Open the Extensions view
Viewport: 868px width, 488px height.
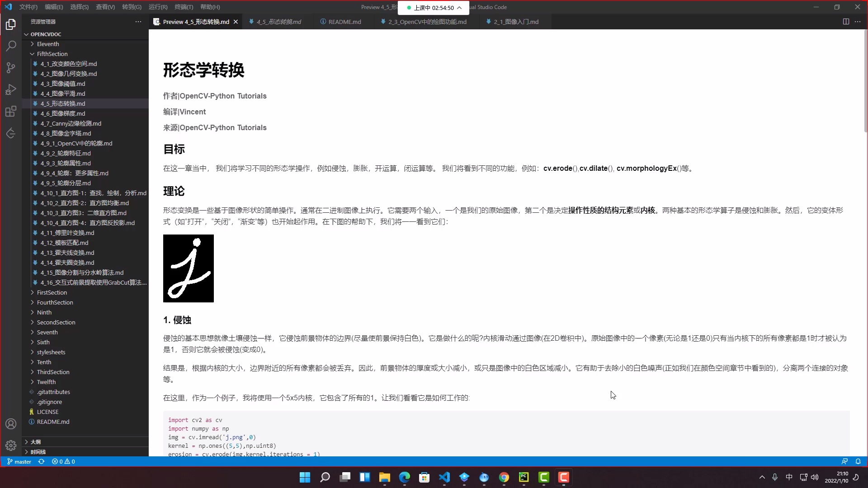[x=11, y=111]
